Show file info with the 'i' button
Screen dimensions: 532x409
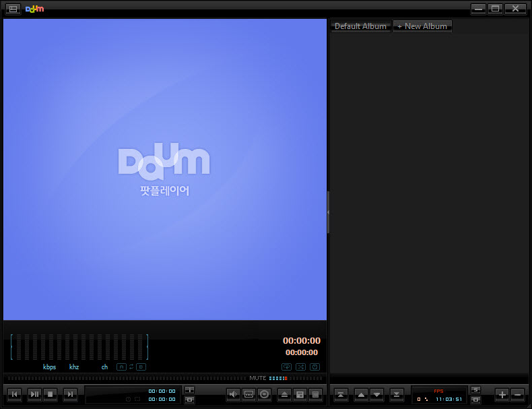pyautogui.click(x=190, y=390)
